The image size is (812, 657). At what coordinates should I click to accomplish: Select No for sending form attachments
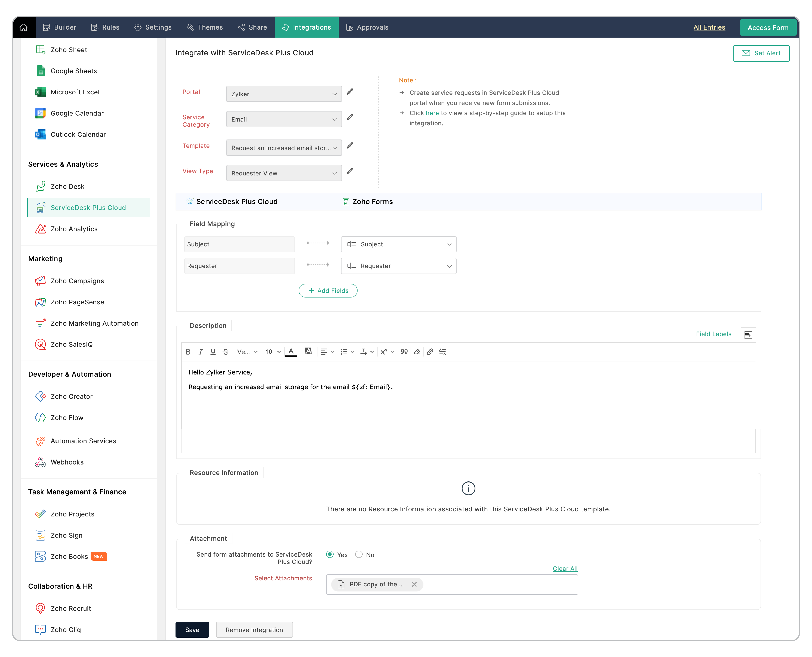click(x=359, y=554)
